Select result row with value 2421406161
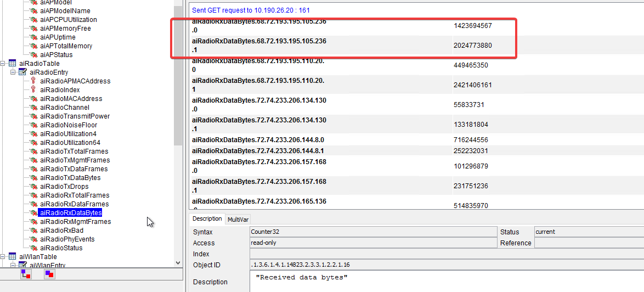The width and height of the screenshot is (644, 292). pyautogui.click(x=417, y=85)
